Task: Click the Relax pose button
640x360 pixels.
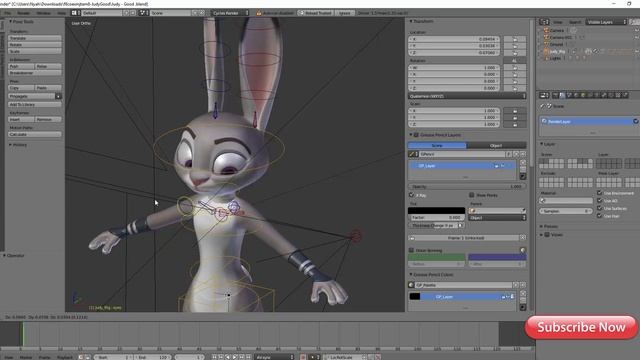Action: [48, 66]
